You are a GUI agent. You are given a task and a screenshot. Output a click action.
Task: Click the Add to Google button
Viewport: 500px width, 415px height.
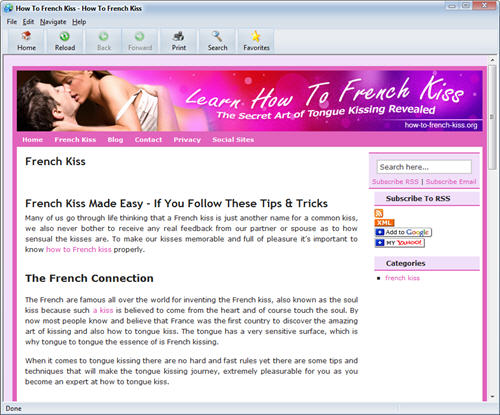pos(403,232)
